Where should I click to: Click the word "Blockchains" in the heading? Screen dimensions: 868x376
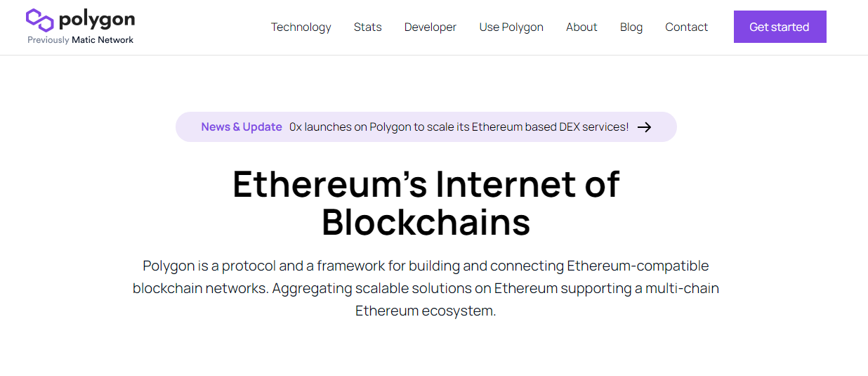click(426, 222)
